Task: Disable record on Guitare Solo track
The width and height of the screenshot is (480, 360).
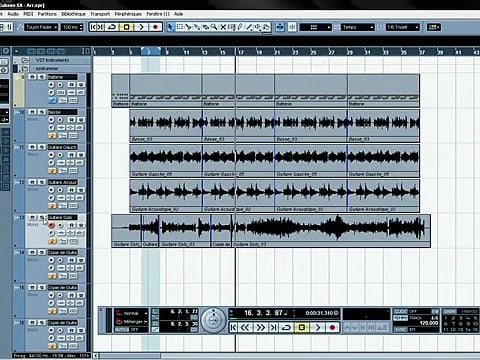Action: (x=51, y=225)
